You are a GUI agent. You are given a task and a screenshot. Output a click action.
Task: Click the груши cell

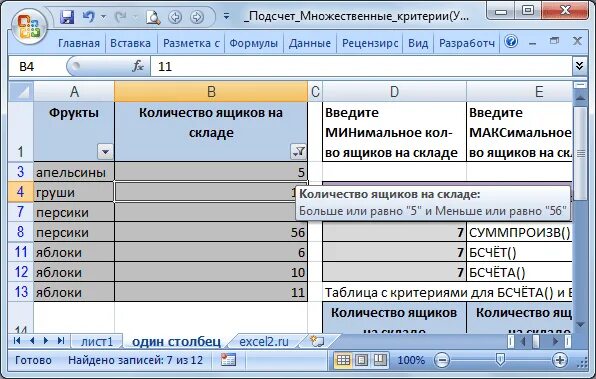coord(74,192)
